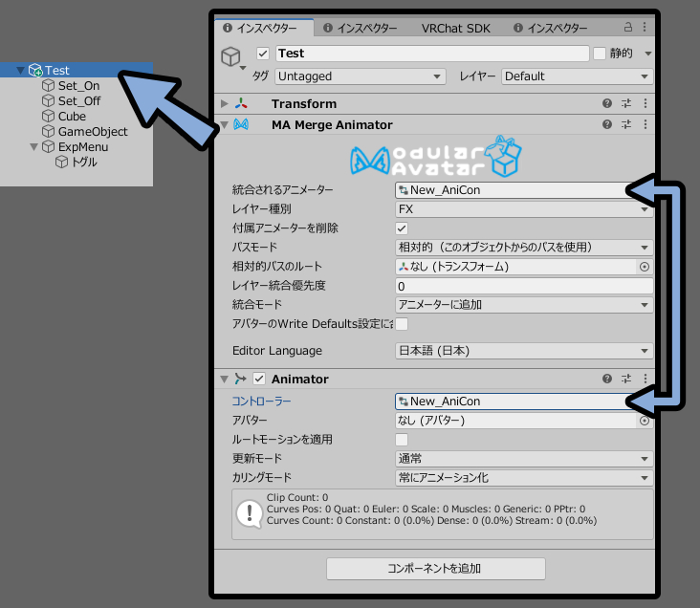Collapse the Test hierarchy node
Image resolution: width=700 pixels, height=608 pixels.
[x=20, y=70]
